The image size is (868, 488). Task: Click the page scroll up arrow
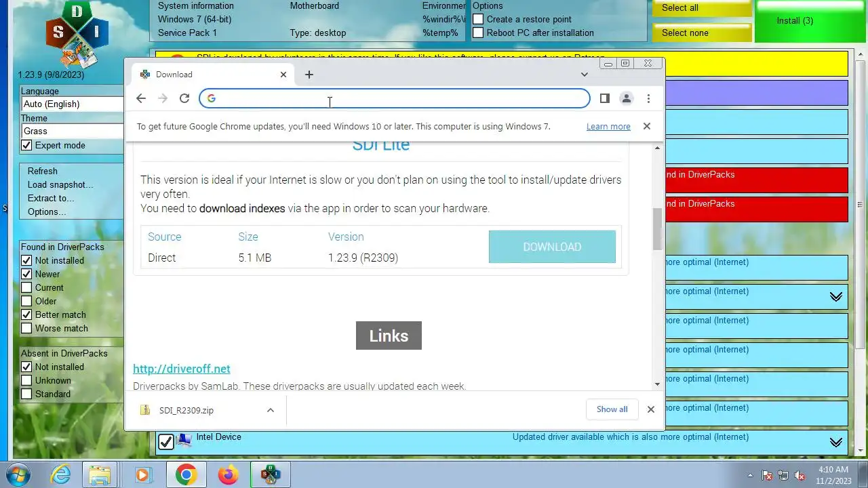tap(657, 147)
